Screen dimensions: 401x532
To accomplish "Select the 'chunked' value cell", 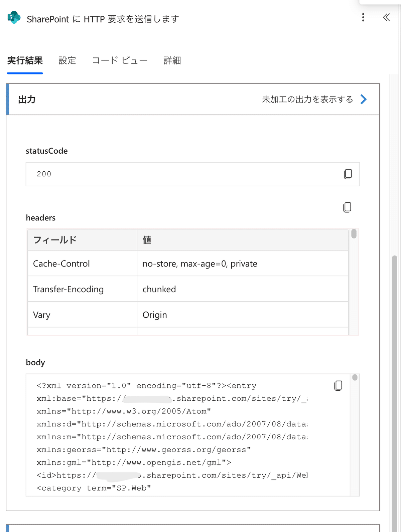I will click(x=243, y=289).
